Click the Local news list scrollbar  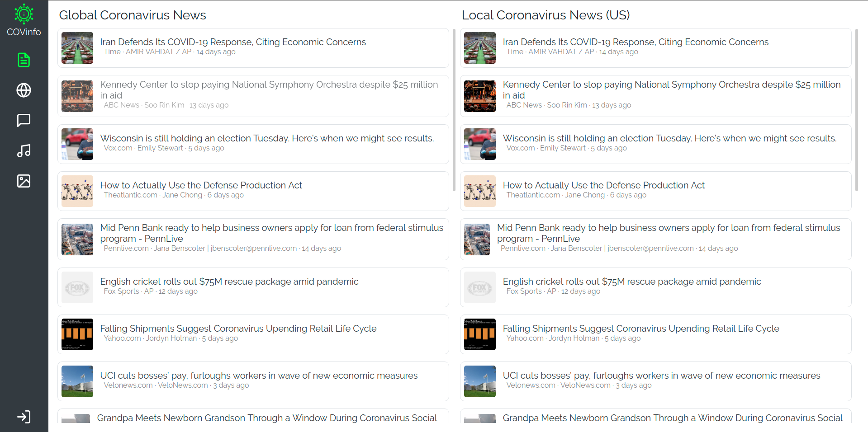point(857,110)
